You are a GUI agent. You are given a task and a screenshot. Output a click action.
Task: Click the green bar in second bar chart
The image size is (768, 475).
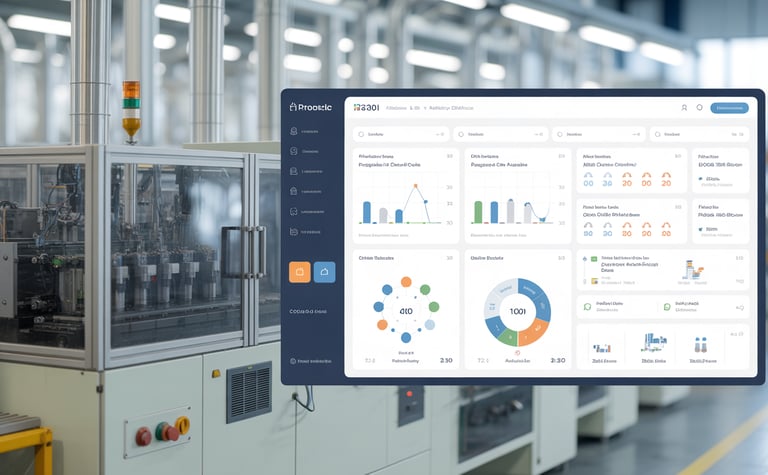coord(478,213)
